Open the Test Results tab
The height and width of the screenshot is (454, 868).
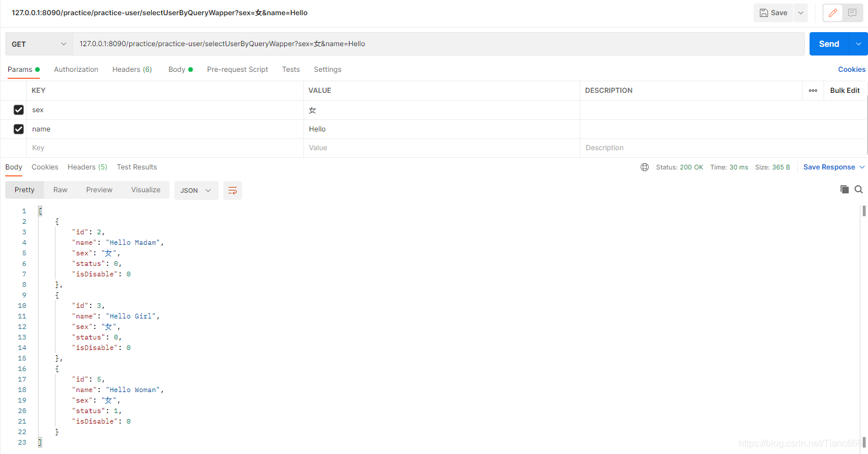point(137,167)
